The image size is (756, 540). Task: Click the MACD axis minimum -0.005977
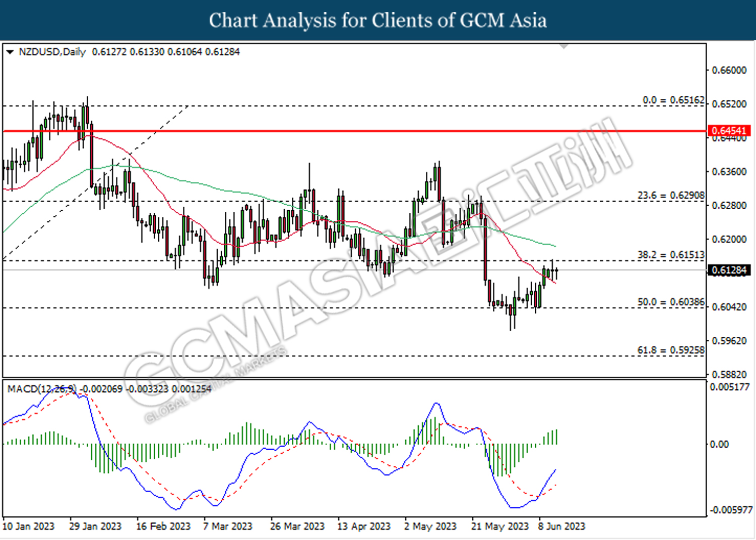tap(731, 510)
